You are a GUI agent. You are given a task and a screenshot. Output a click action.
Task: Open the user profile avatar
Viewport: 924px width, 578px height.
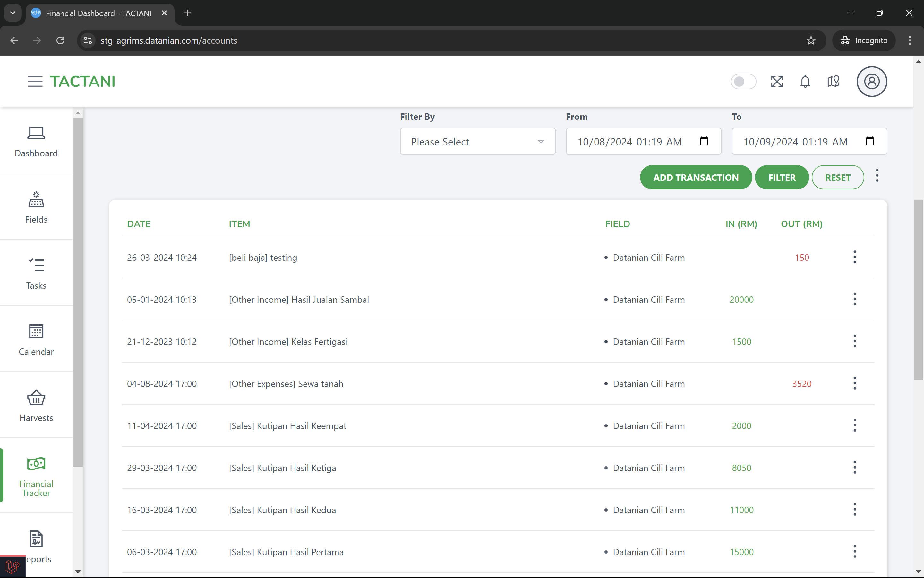pyautogui.click(x=872, y=82)
